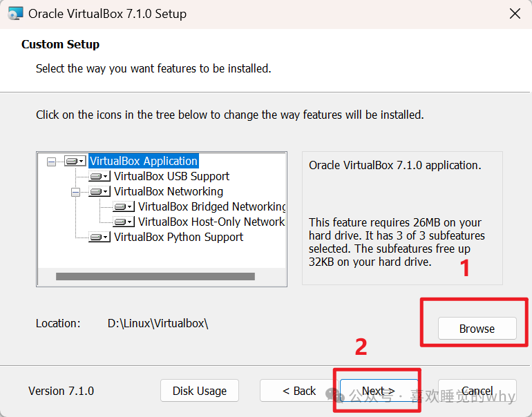Cancel the VirtualBox setup
The width and height of the screenshot is (532, 417).
click(x=477, y=391)
